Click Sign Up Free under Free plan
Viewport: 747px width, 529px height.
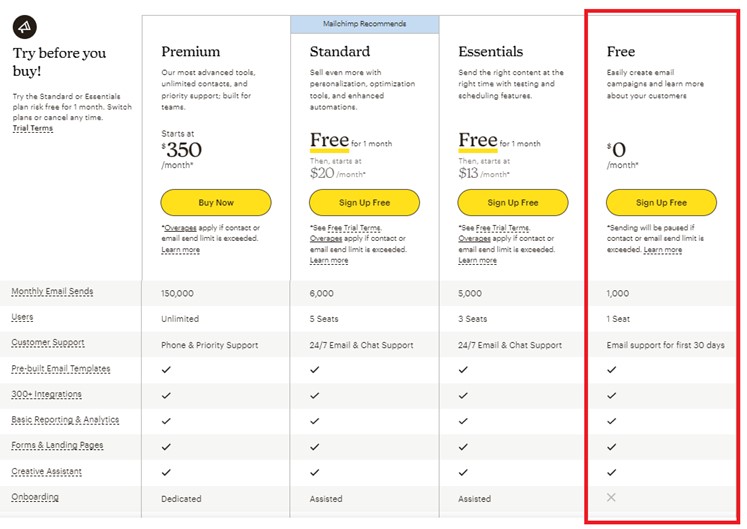[x=661, y=203]
